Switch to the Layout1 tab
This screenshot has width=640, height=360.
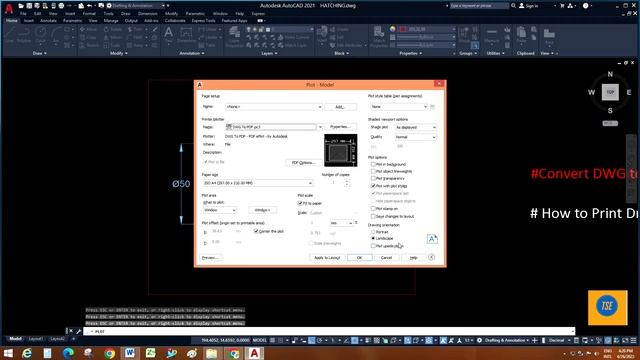pyautogui.click(x=36, y=339)
